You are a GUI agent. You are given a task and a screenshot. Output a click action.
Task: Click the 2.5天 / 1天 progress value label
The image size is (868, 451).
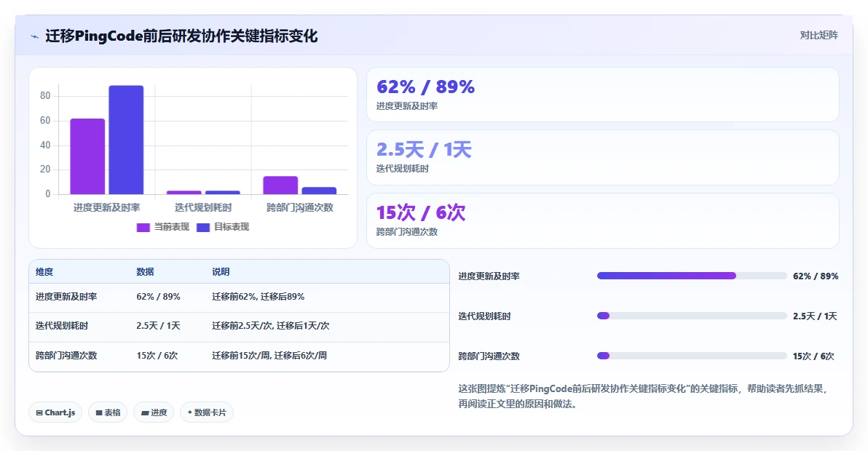[x=815, y=316]
